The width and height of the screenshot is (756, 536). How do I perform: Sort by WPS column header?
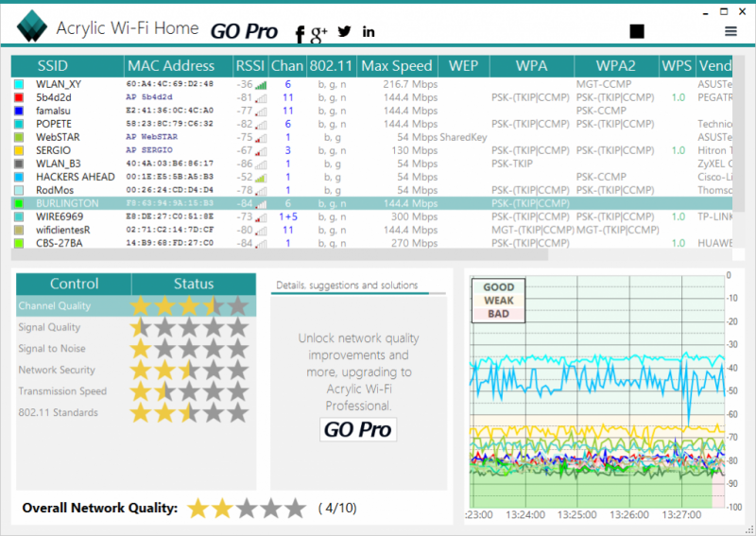677,66
